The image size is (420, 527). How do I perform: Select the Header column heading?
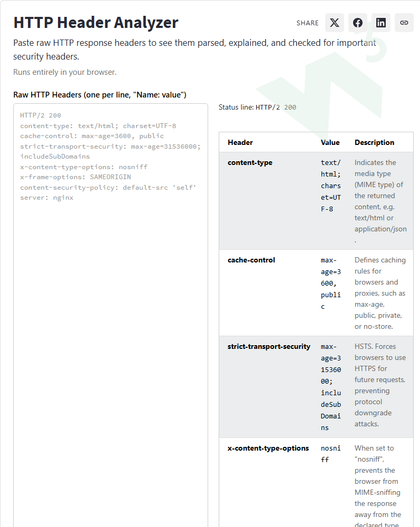click(240, 142)
